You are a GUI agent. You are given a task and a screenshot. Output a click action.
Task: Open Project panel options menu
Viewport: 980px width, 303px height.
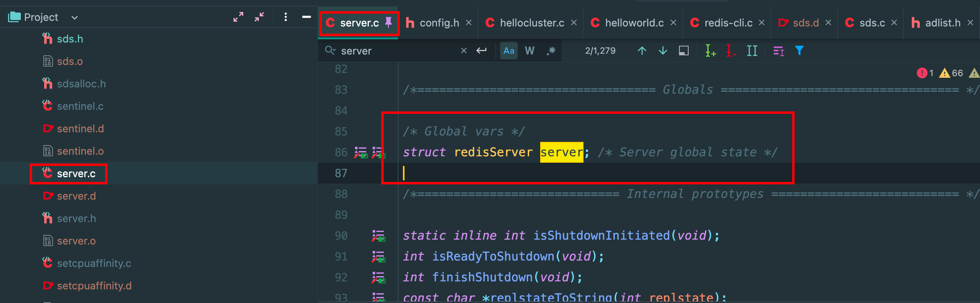[x=285, y=17]
